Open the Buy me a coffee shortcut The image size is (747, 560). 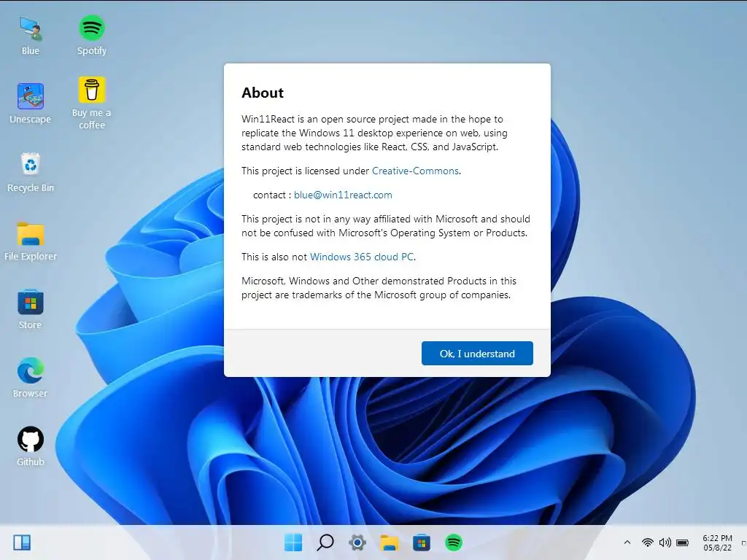(x=91, y=103)
